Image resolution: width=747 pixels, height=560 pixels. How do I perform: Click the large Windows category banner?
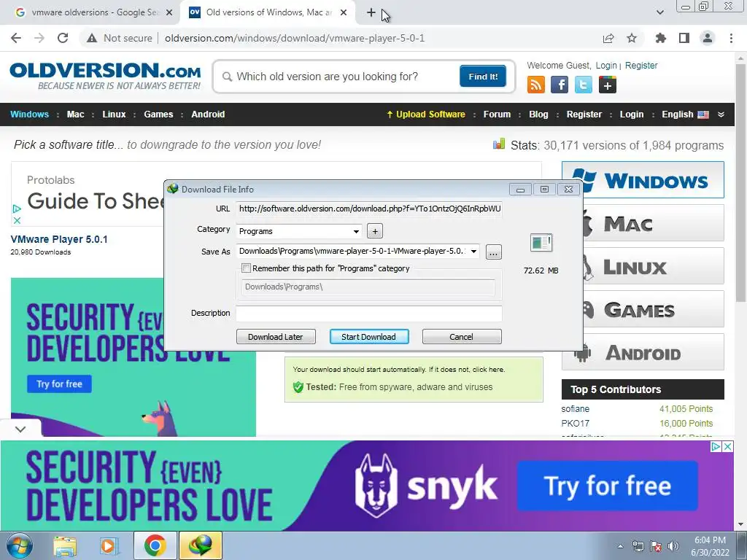click(x=643, y=180)
